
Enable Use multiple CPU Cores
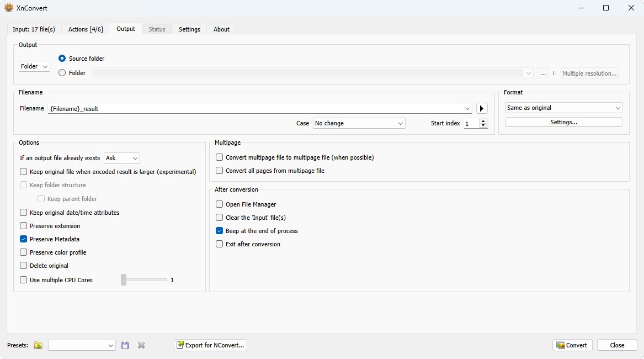[x=23, y=280]
